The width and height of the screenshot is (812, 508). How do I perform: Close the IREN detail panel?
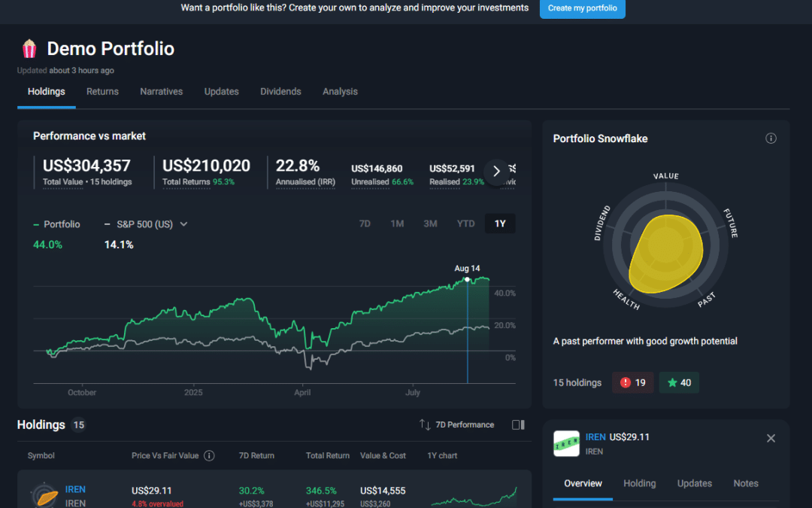click(x=771, y=439)
